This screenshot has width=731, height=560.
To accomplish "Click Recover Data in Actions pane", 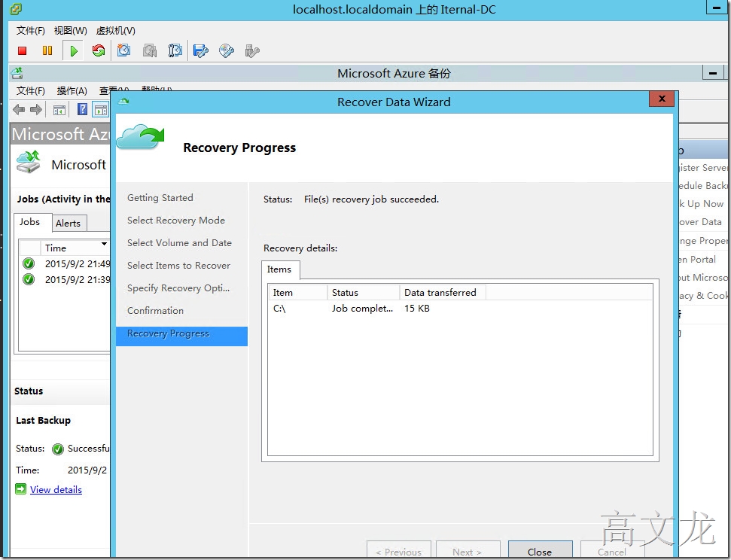I will pos(700,222).
